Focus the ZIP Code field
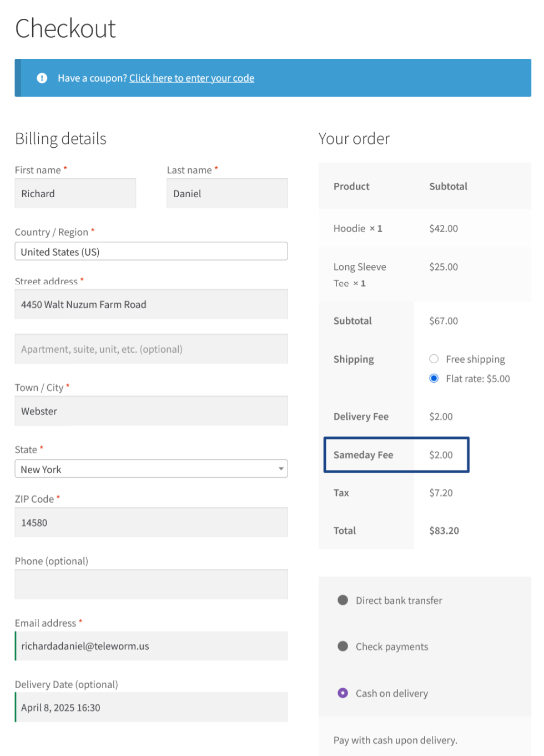 (x=151, y=523)
